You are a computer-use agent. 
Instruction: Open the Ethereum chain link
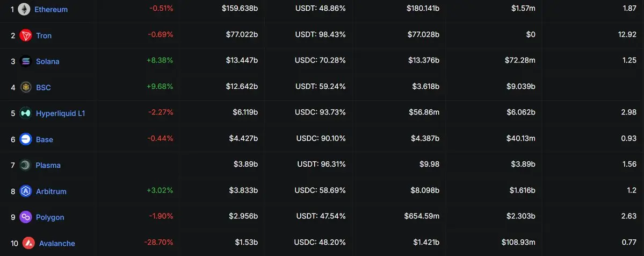click(51, 10)
